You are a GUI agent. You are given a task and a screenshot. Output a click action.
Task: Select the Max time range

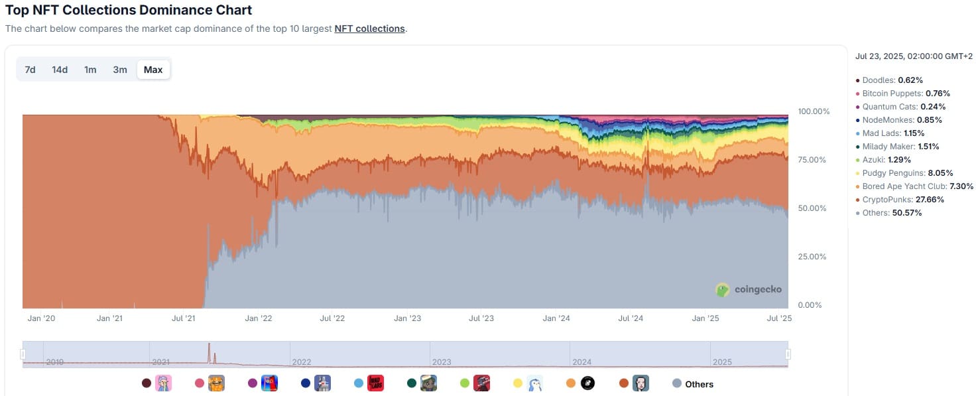coord(153,70)
